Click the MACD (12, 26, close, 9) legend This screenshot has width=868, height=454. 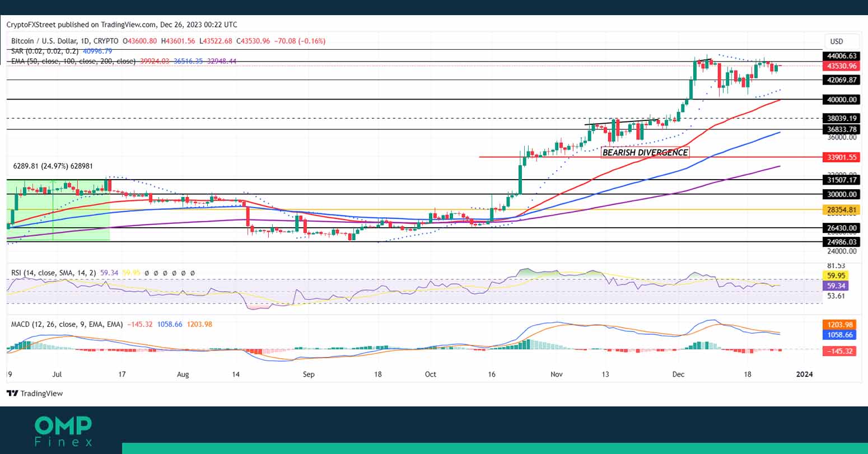pyautogui.click(x=67, y=324)
